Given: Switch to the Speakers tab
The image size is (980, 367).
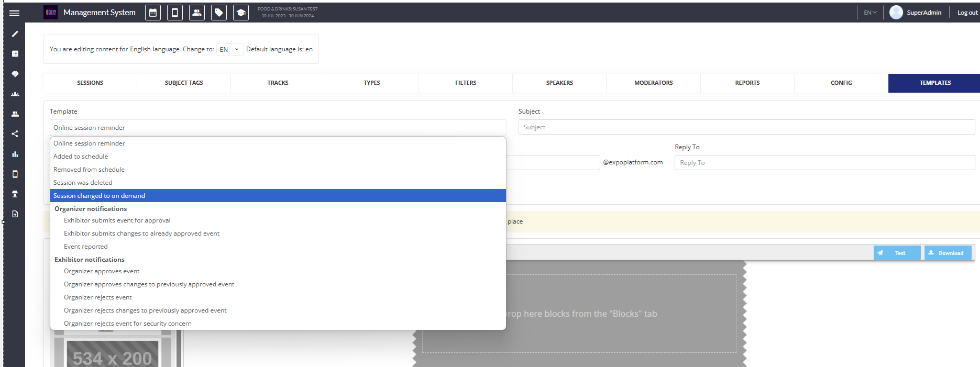Looking at the screenshot, I should pos(559,83).
